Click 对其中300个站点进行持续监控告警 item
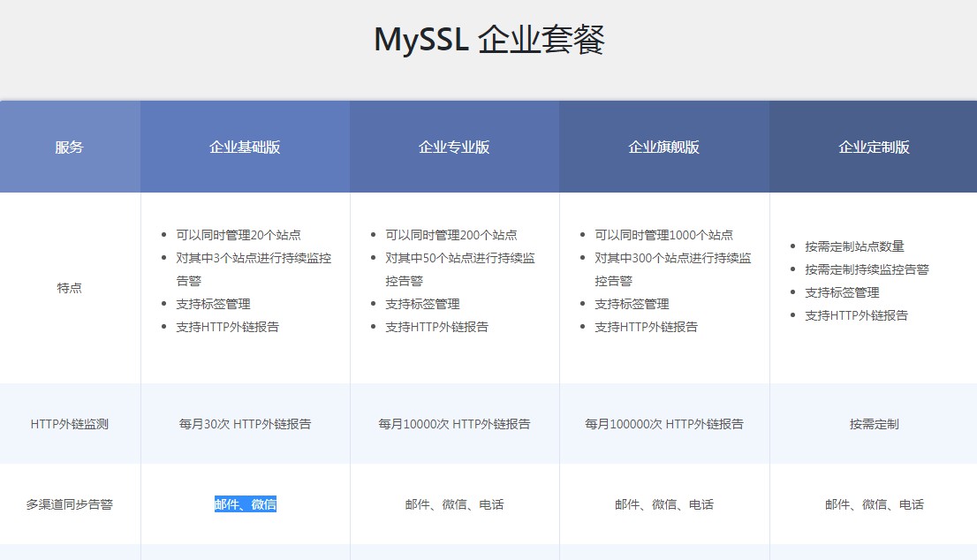This screenshot has height=560, width=977. point(673,269)
